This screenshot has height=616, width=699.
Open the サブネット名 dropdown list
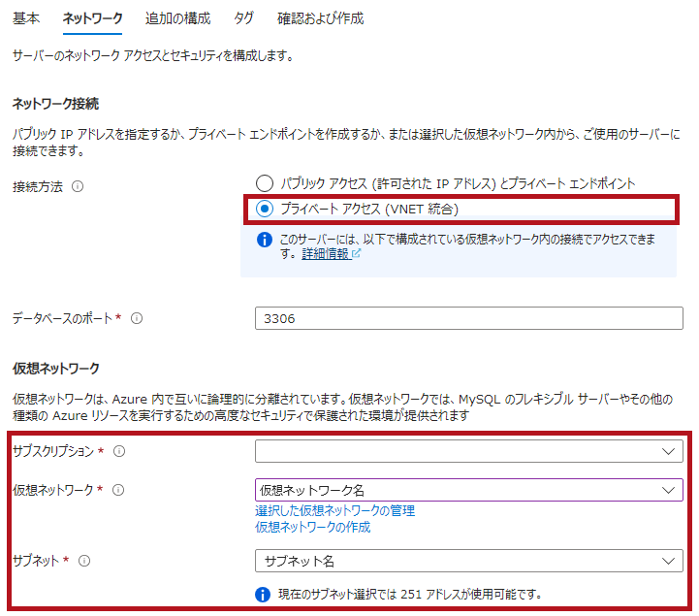[469, 561]
